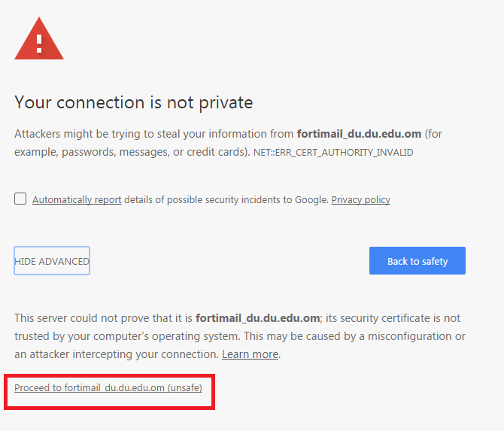This screenshot has width=504, height=431.
Task: Click the red warning triangle icon
Action: pos(39,38)
